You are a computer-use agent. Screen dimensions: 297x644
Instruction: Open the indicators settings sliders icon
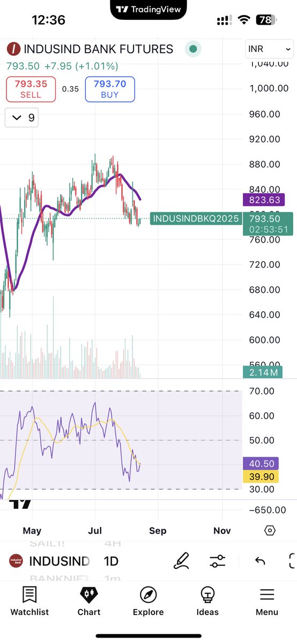pos(218,561)
